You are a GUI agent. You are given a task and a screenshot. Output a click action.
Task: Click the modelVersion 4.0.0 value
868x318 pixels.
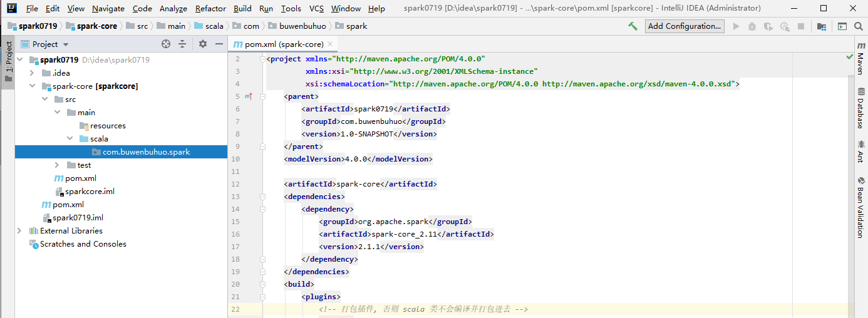point(356,159)
